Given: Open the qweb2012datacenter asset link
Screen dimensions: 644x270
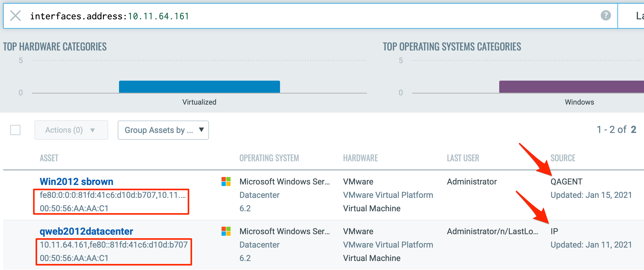Looking at the screenshot, I should pos(86,231).
